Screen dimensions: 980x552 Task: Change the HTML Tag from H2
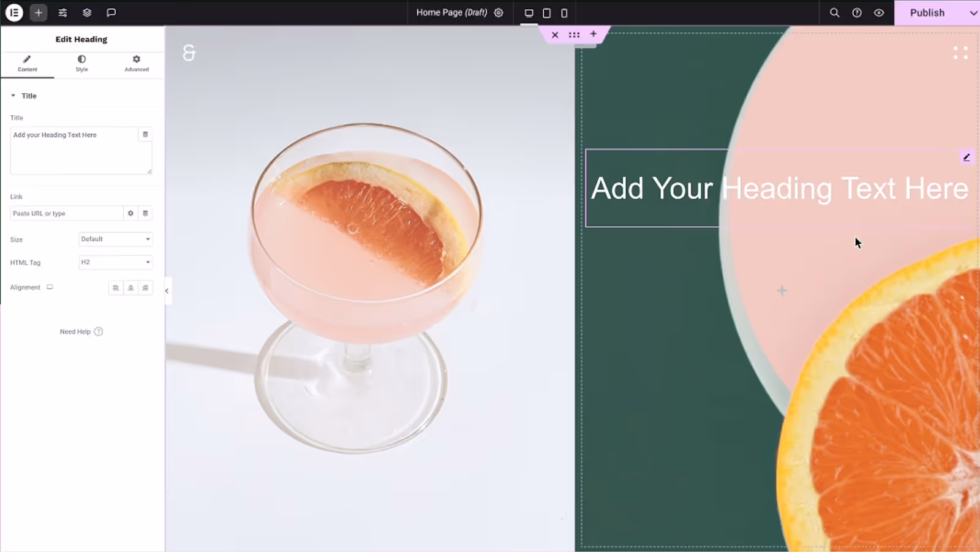click(x=115, y=262)
